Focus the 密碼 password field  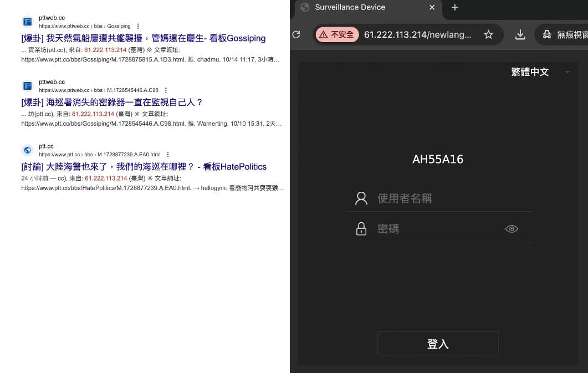point(438,229)
